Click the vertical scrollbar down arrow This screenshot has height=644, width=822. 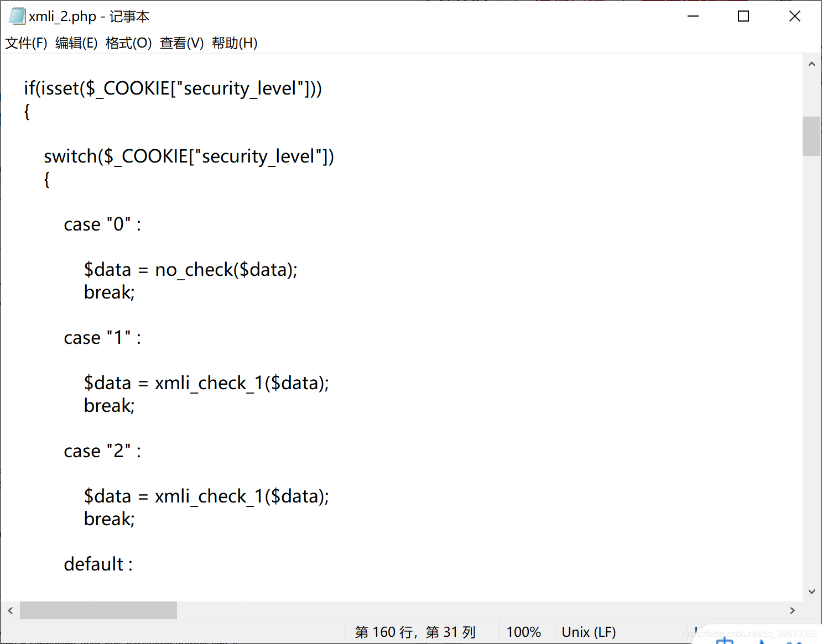(x=811, y=591)
